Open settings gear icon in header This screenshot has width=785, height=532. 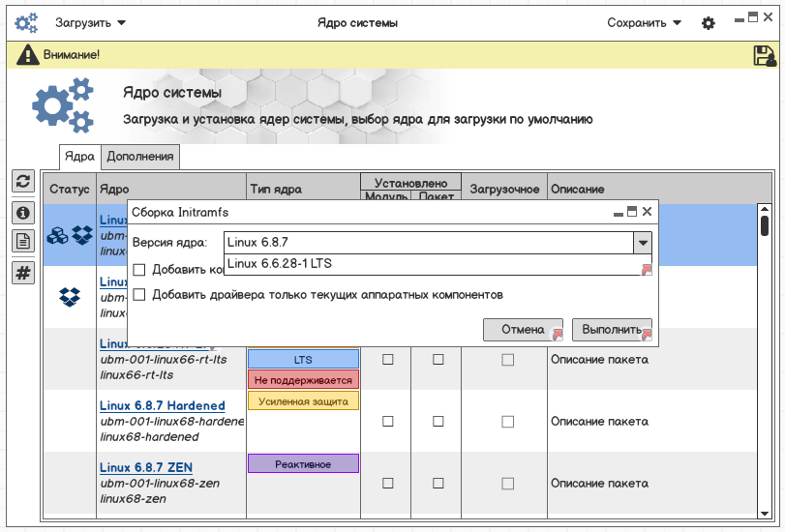click(x=709, y=23)
